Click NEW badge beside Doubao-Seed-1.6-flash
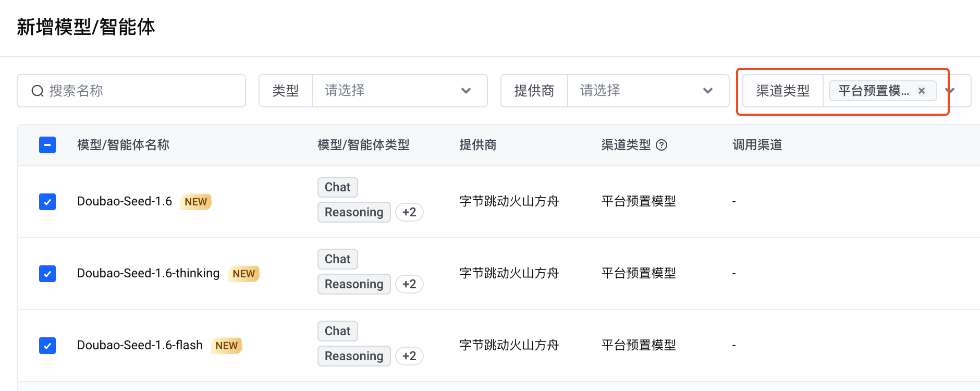Image resolution: width=980 pixels, height=391 pixels. click(x=227, y=346)
